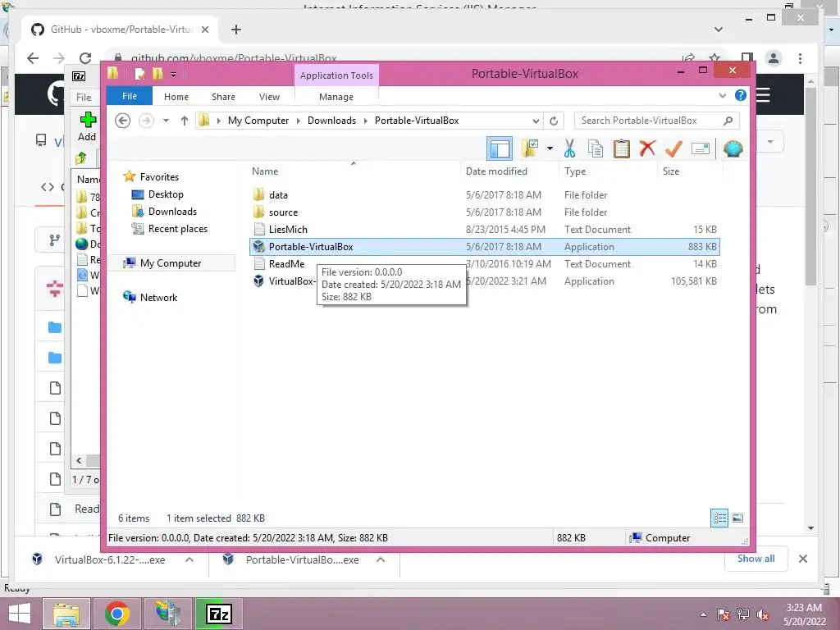
Task: Open the Manage ribbon tab
Action: click(x=336, y=97)
